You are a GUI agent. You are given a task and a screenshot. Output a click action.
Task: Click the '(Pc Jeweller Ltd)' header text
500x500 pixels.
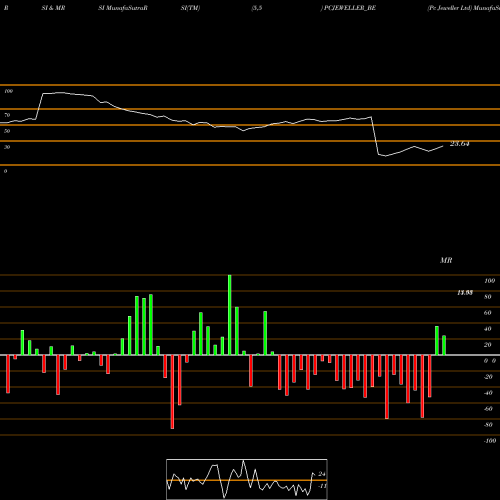tap(450, 8)
